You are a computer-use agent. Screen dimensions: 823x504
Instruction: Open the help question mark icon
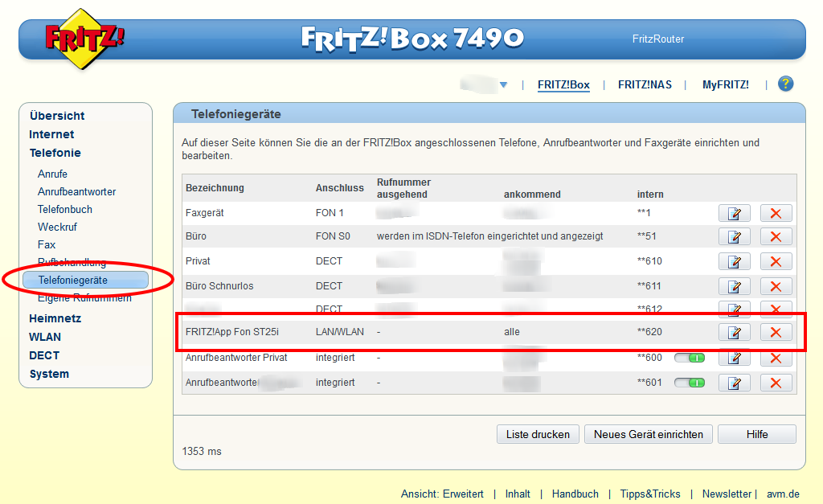click(785, 84)
